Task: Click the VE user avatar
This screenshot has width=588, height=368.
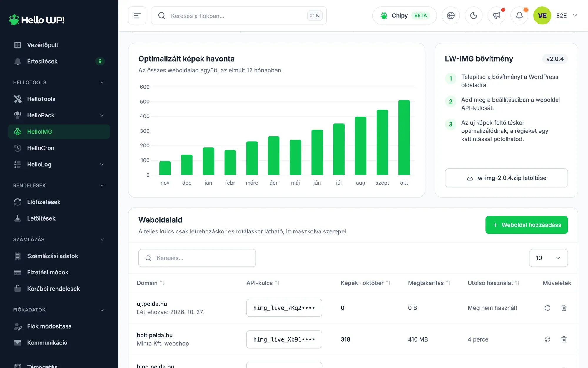Action: [542, 16]
